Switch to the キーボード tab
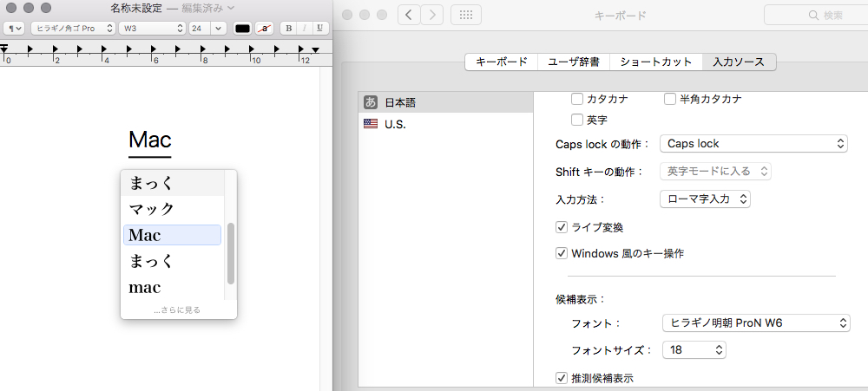 (502, 62)
